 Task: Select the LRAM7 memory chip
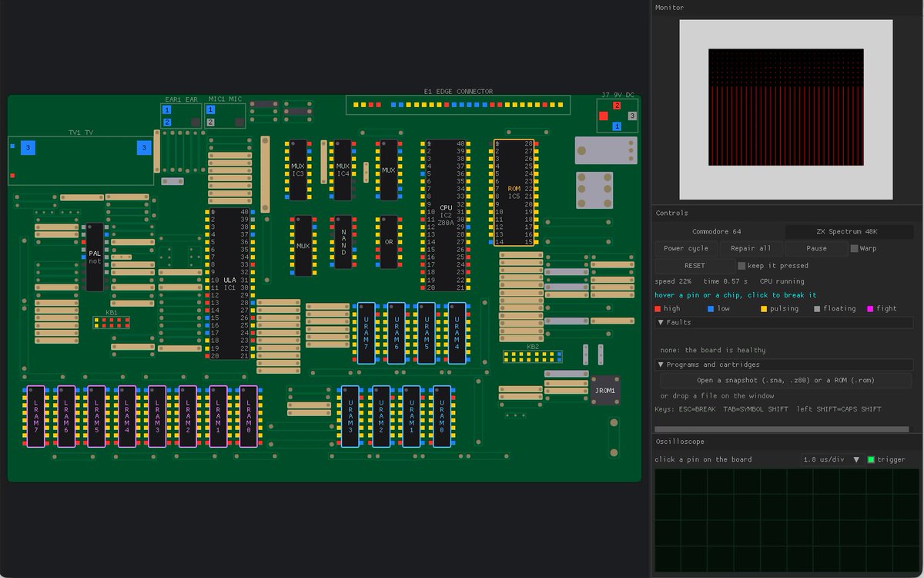pyautogui.click(x=35, y=416)
